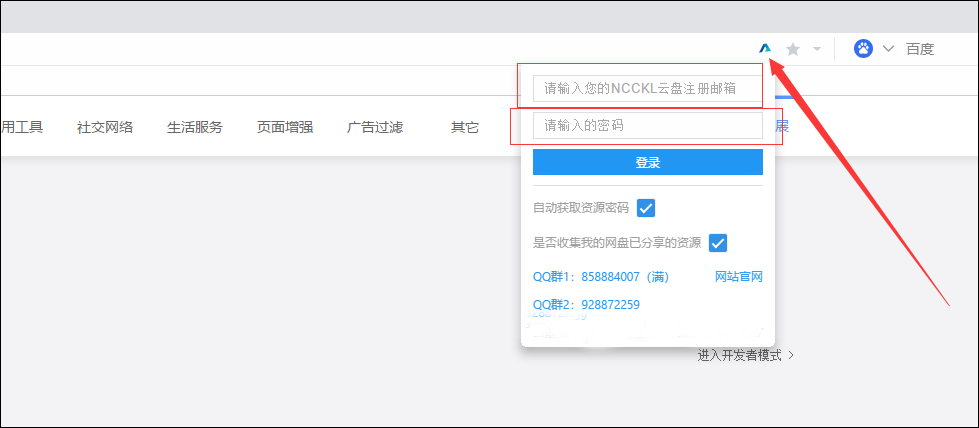This screenshot has width=979, height=428.
Task: Select the 生活服务 category tab
Action: tap(195, 127)
